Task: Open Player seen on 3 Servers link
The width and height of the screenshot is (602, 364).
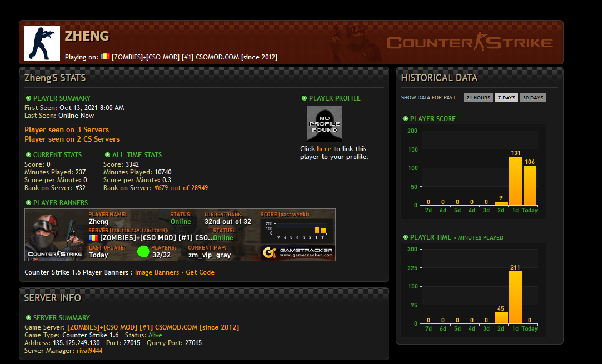Action: pos(67,130)
